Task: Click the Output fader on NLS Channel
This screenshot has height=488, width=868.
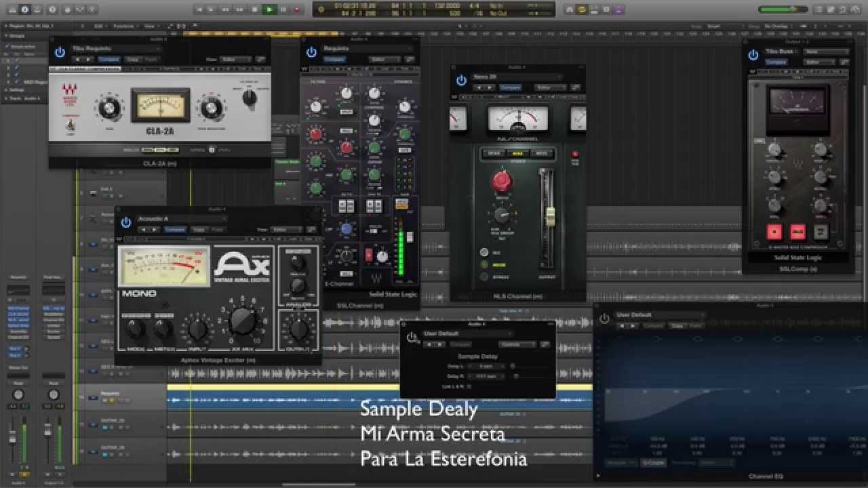Action: pos(551,217)
